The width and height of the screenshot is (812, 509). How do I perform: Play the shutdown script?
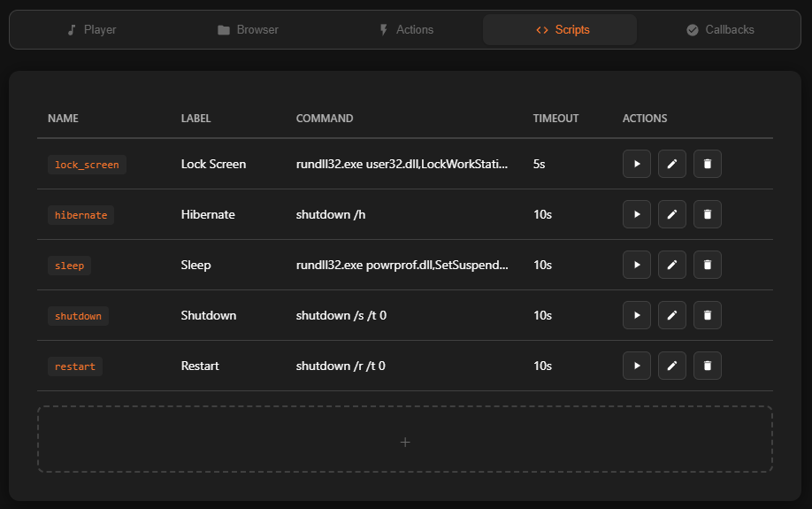[637, 315]
